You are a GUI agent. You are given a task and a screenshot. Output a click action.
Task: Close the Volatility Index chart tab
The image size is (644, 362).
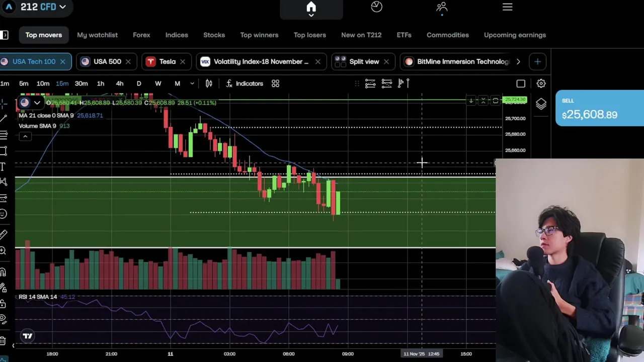[317, 61]
